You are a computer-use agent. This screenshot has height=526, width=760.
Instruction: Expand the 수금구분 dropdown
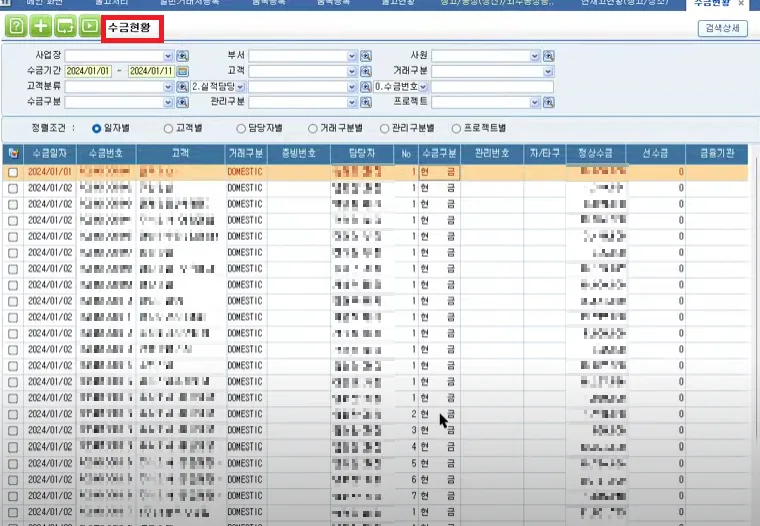click(168, 103)
